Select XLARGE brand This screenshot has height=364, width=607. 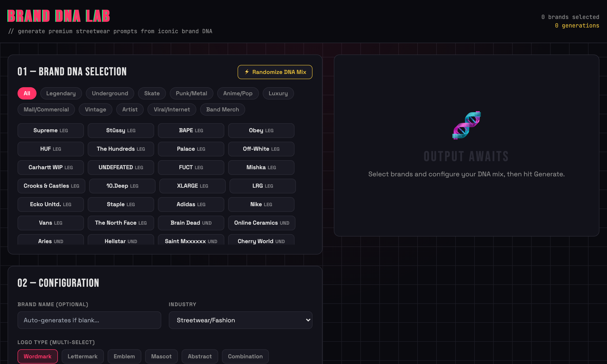click(193, 186)
